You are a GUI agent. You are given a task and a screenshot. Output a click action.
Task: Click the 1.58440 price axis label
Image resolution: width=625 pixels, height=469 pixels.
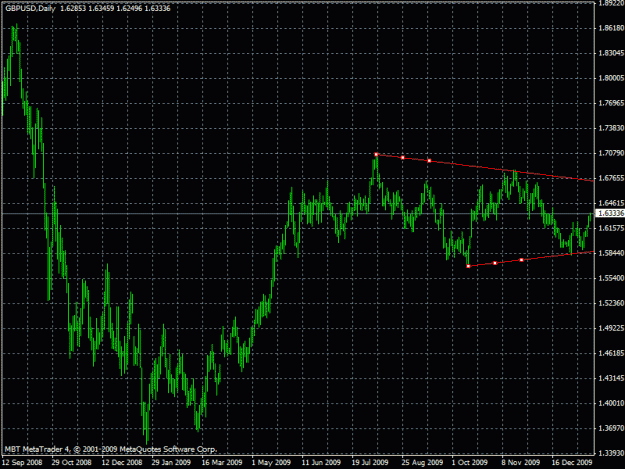[611, 253]
